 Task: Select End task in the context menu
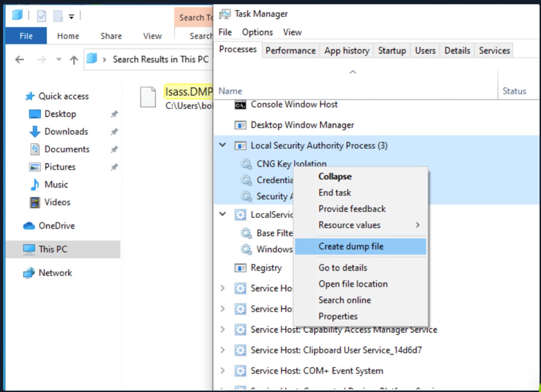tap(335, 193)
